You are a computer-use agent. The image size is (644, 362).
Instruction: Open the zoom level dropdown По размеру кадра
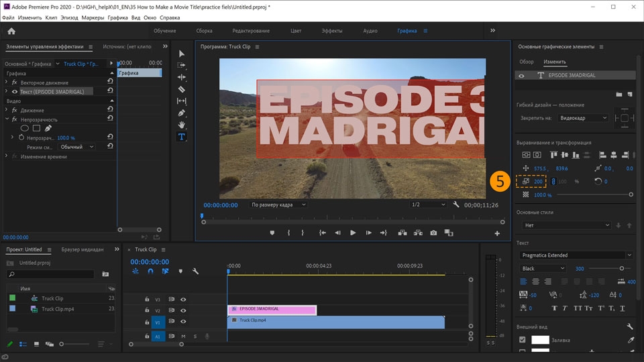pyautogui.click(x=278, y=204)
